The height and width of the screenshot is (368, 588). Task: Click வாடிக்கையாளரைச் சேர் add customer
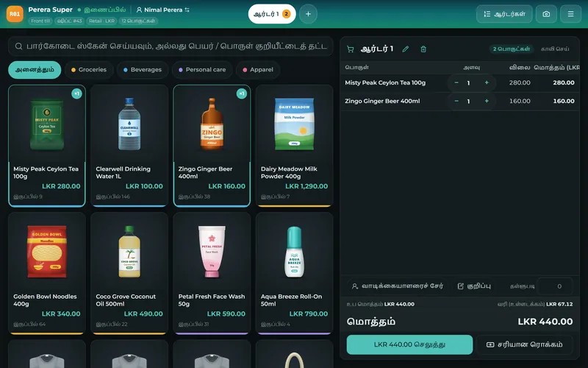pos(397,286)
